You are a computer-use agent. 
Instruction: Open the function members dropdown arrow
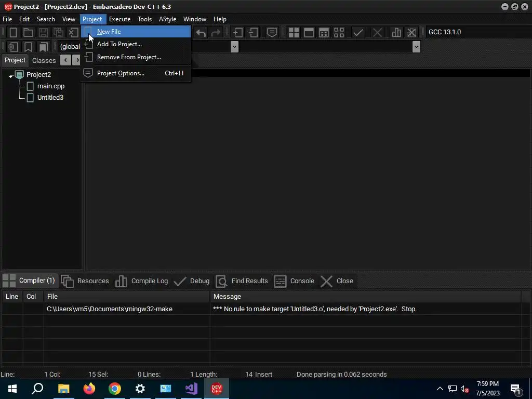pos(416,46)
